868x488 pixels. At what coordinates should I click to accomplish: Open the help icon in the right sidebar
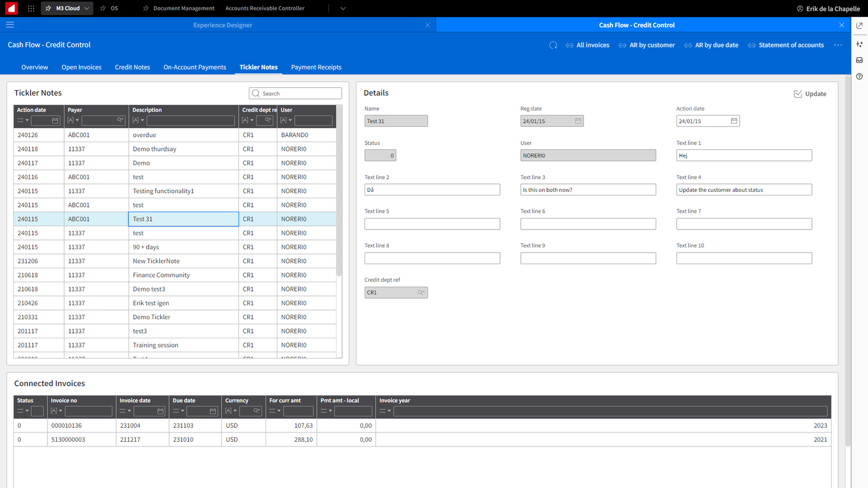click(859, 76)
